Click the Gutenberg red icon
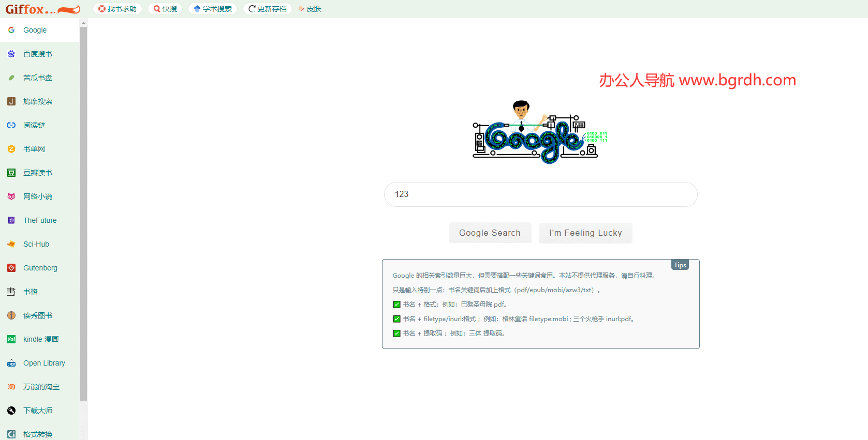The image size is (868, 440). pyautogui.click(x=11, y=268)
